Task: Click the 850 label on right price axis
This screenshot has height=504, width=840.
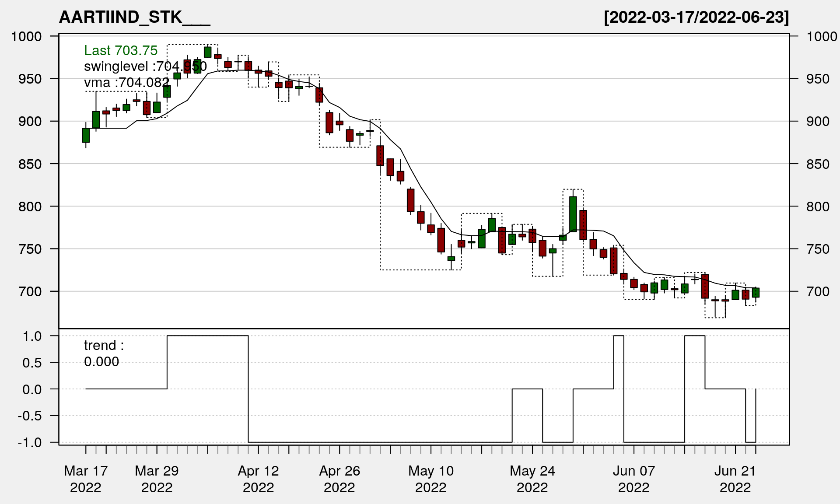Action: [818, 164]
